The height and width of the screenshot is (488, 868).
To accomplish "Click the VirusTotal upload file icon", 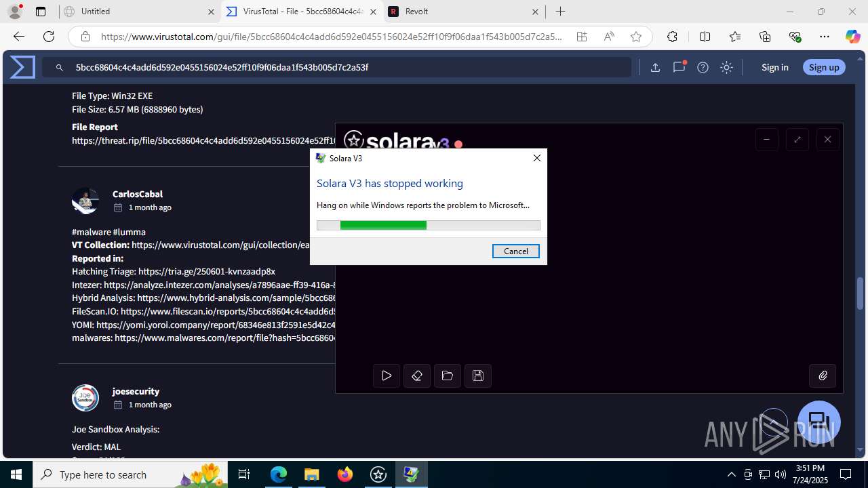I will (655, 67).
